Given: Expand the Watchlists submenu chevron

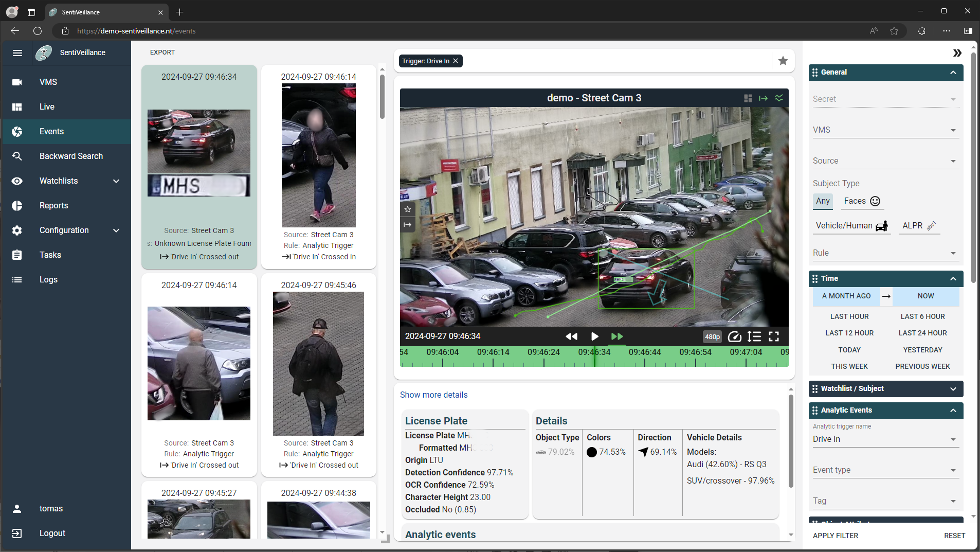Looking at the screenshot, I should pos(116,181).
